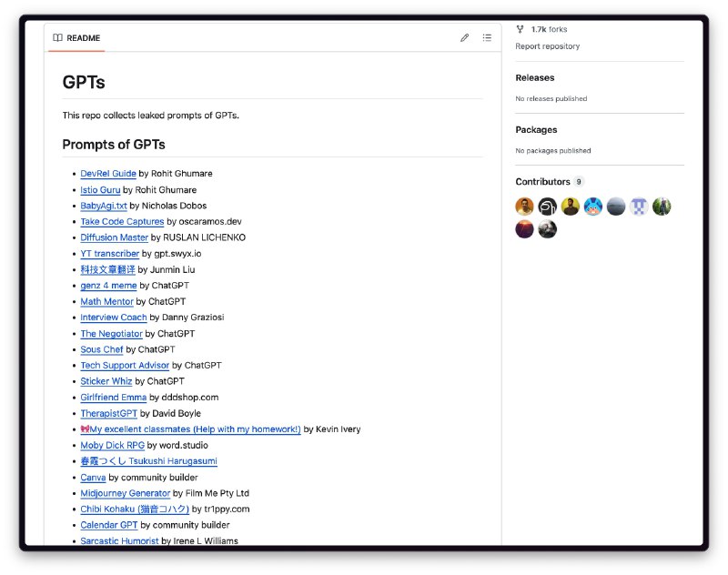Click the blue cartoon character contributor avatar
Viewport: 728px width, 575px height.
pyautogui.click(x=593, y=206)
